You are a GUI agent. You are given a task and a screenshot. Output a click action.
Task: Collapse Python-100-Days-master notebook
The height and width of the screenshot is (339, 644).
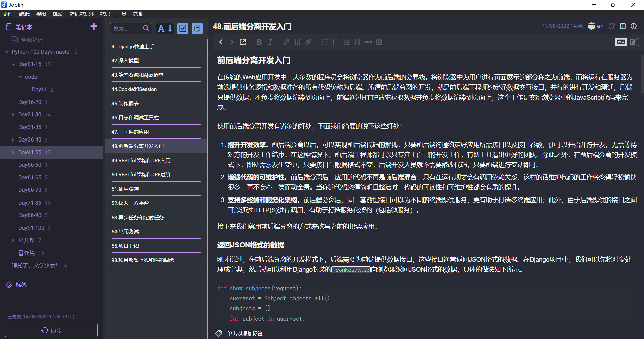(7, 52)
